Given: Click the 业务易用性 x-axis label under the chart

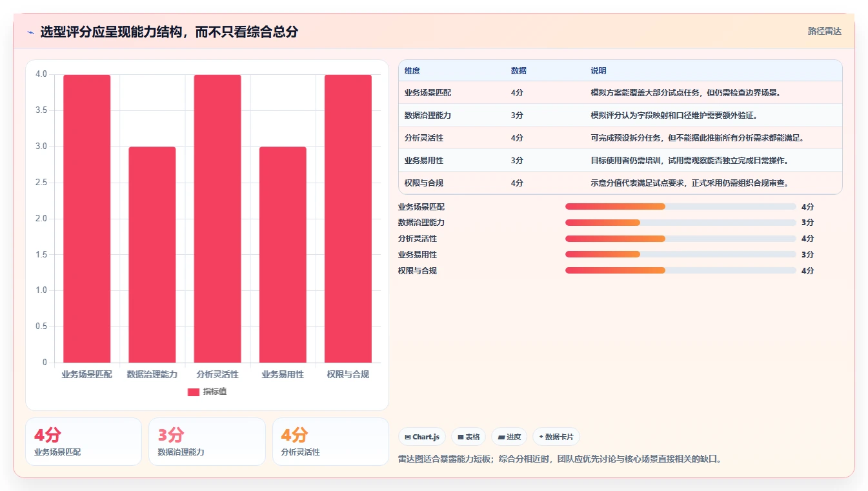Looking at the screenshot, I should point(283,374).
